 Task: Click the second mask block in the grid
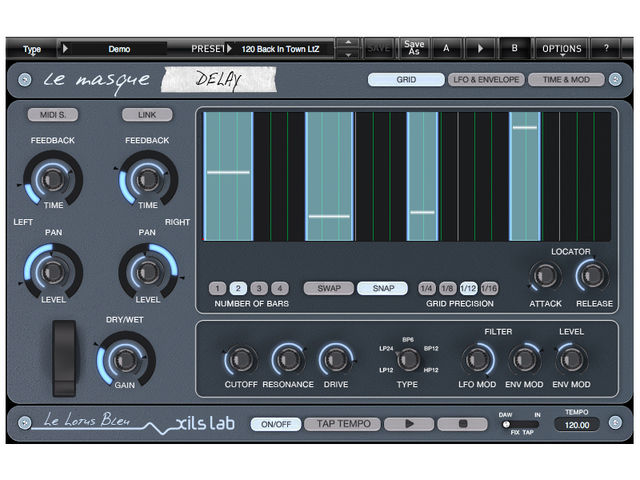pyautogui.click(x=329, y=176)
